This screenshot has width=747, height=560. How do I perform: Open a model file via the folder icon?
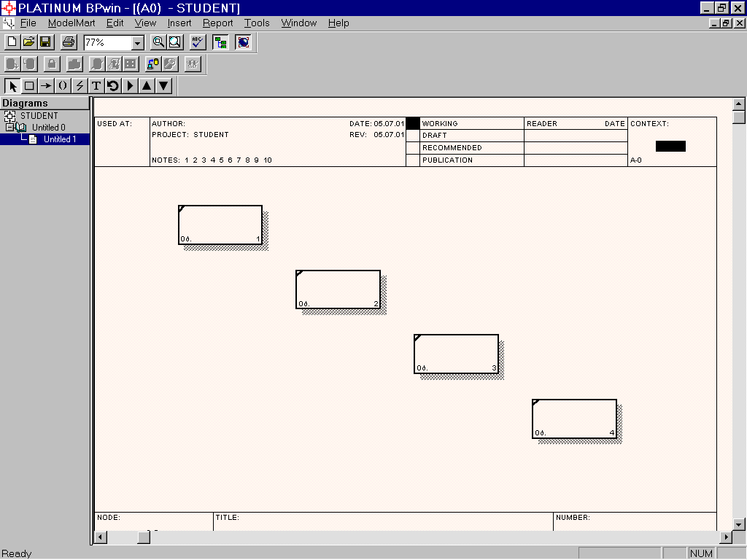pos(28,42)
